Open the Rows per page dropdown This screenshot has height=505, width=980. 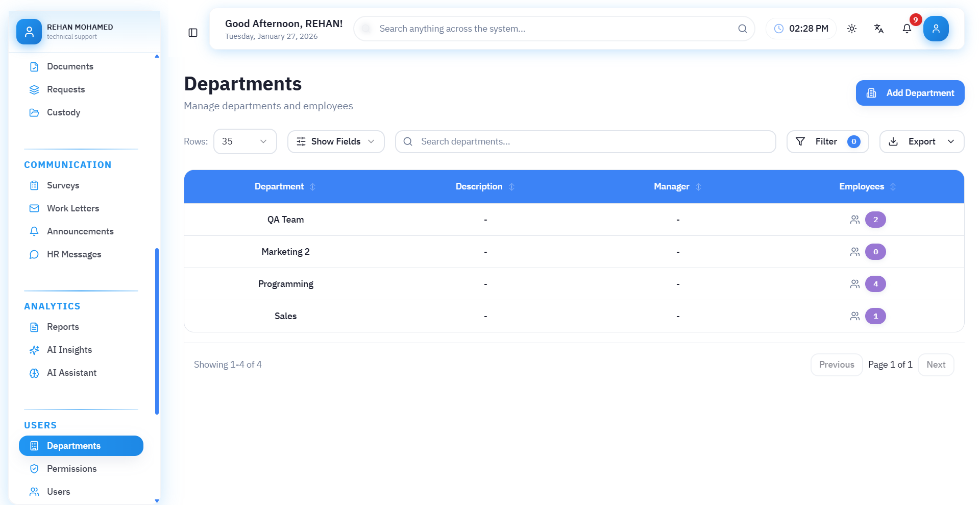tap(245, 141)
